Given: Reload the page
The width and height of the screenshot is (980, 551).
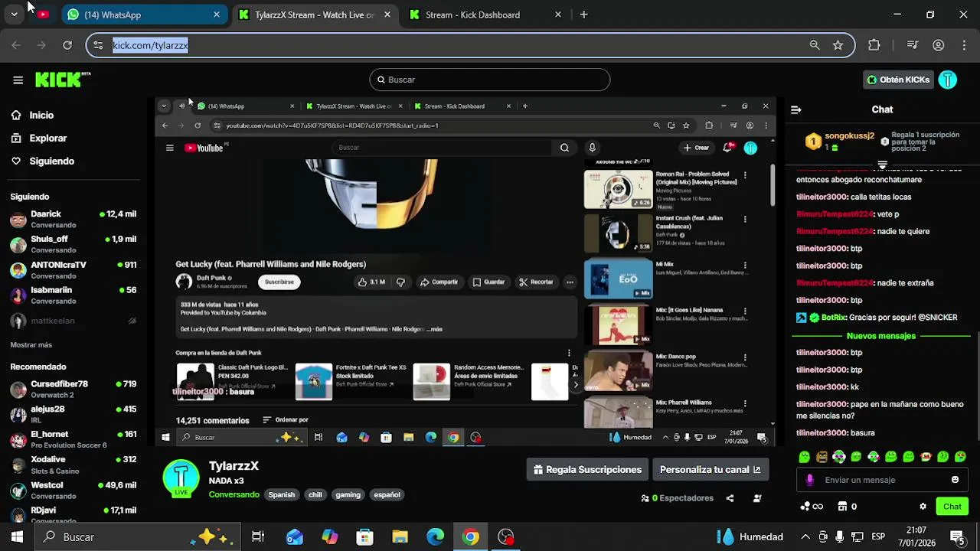Looking at the screenshot, I should (x=67, y=45).
